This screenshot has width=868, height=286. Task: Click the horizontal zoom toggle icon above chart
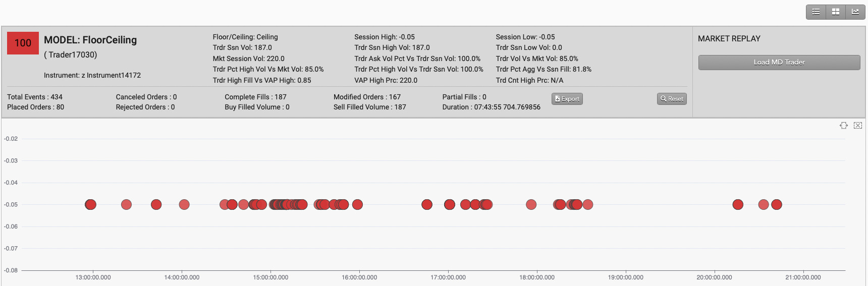(x=844, y=126)
